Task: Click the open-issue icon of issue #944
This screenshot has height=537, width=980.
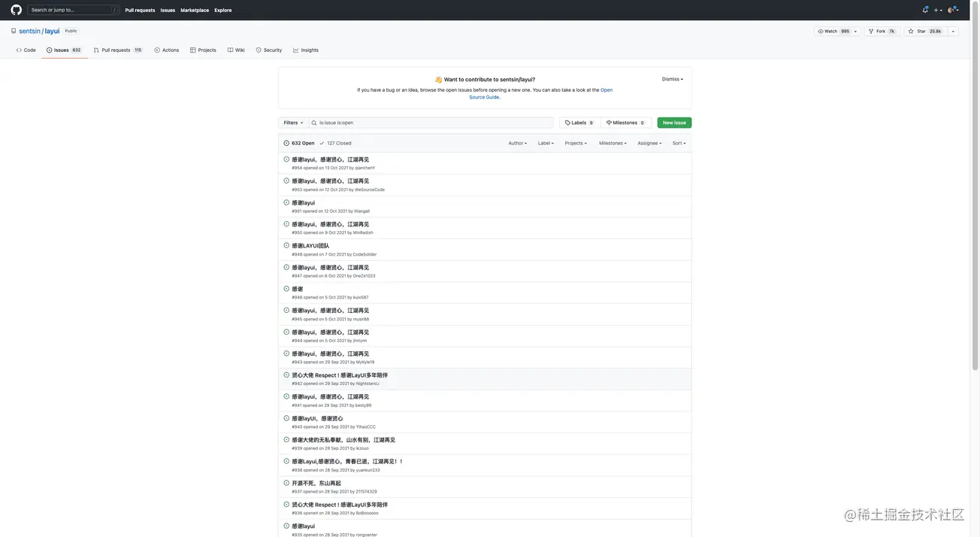Action: [x=286, y=332]
